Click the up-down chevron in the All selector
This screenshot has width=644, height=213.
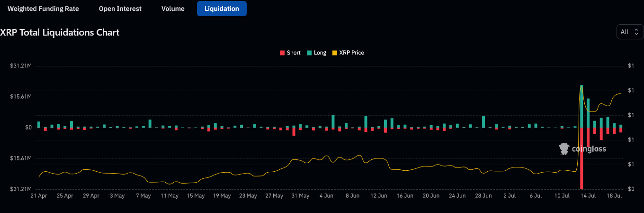coord(636,32)
